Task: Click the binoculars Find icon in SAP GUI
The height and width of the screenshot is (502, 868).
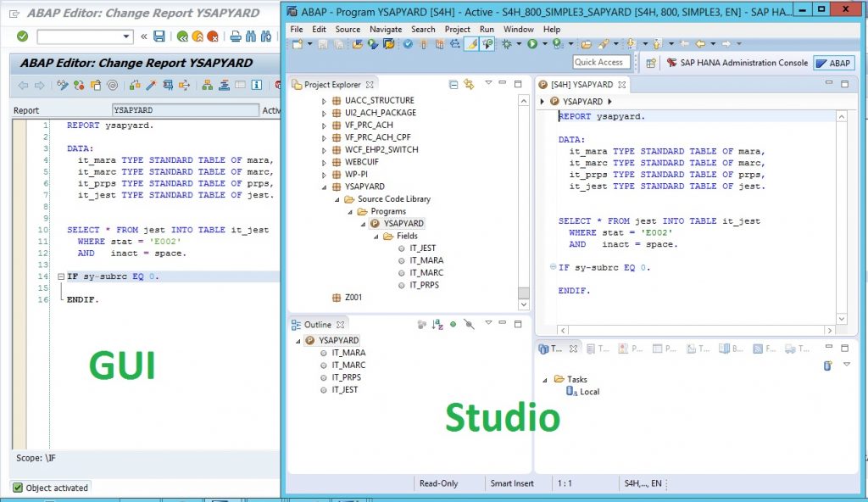Action: [x=251, y=36]
